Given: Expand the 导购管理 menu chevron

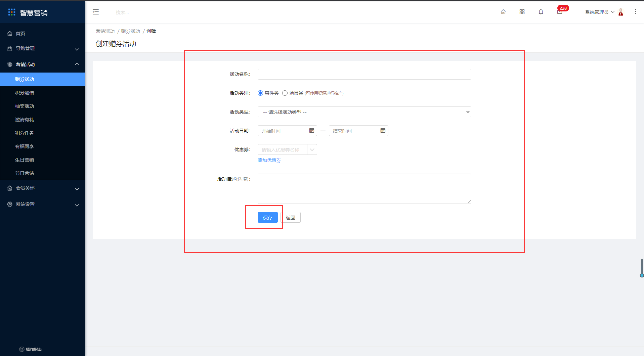Looking at the screenshot, I should (x=77, y=49).
